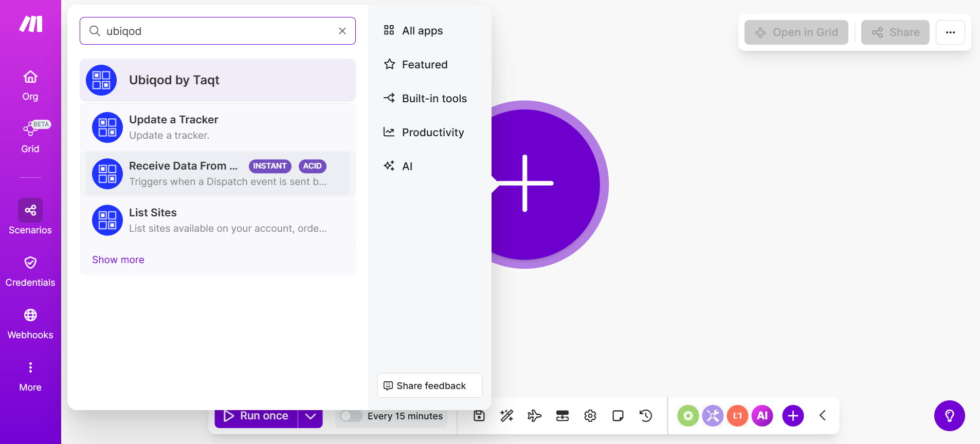Click inside the app search field
The image size is (980, 444).
point(216,31)
